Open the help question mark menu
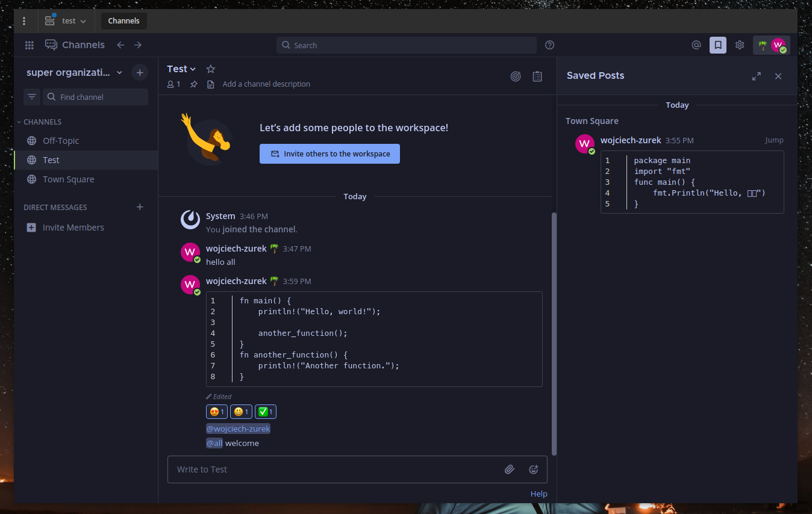Viewport: 812px width, 514px height. pos(549,45)
